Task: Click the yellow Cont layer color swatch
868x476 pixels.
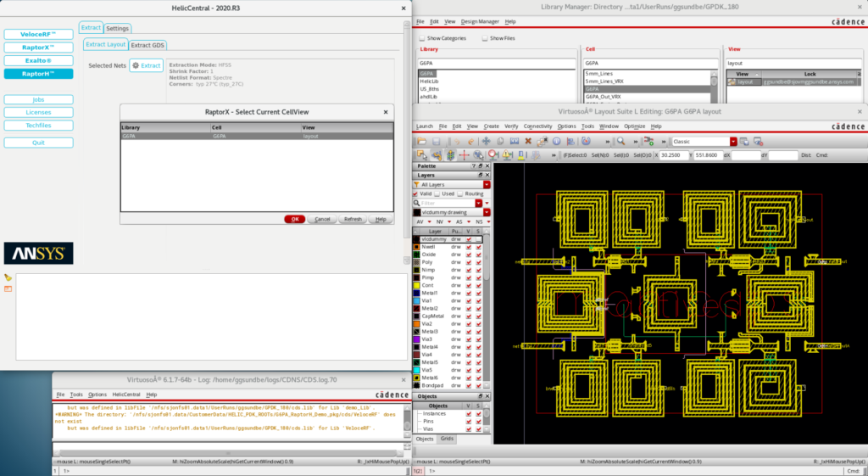Action: tap(416, 285)
